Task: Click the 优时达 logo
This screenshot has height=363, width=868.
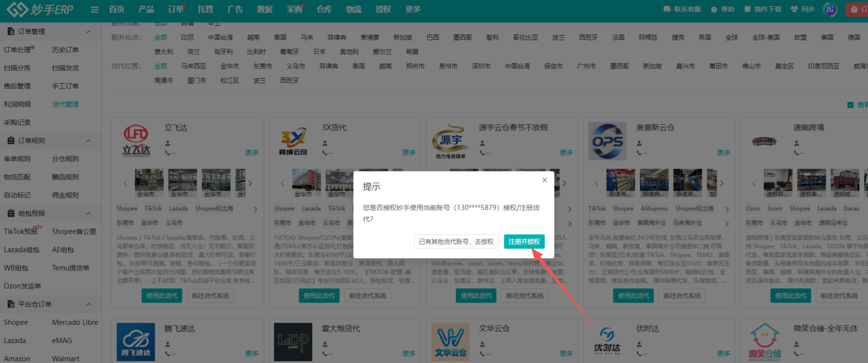Action: point(607,341)
